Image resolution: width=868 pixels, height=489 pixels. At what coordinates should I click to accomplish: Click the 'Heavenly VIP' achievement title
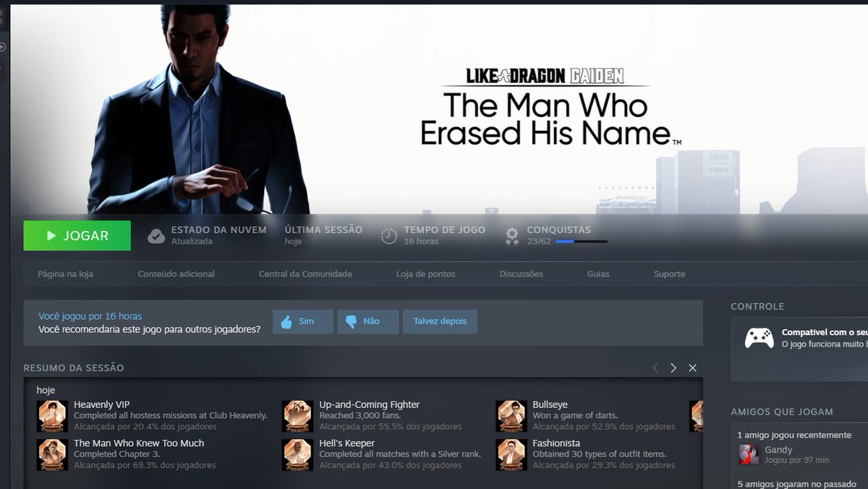click(102, 404)
